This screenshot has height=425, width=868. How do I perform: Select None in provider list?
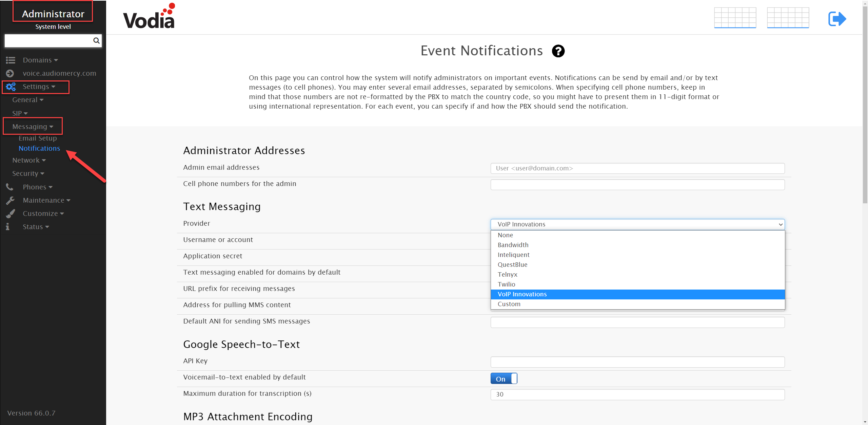point(638,235)
